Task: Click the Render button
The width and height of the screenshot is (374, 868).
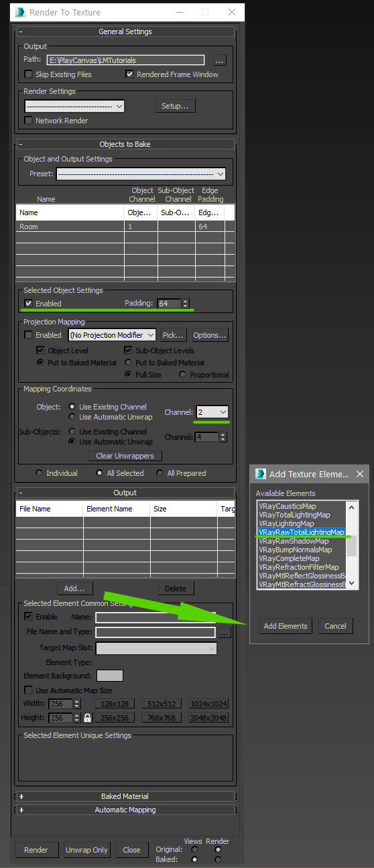Action: 36,850
